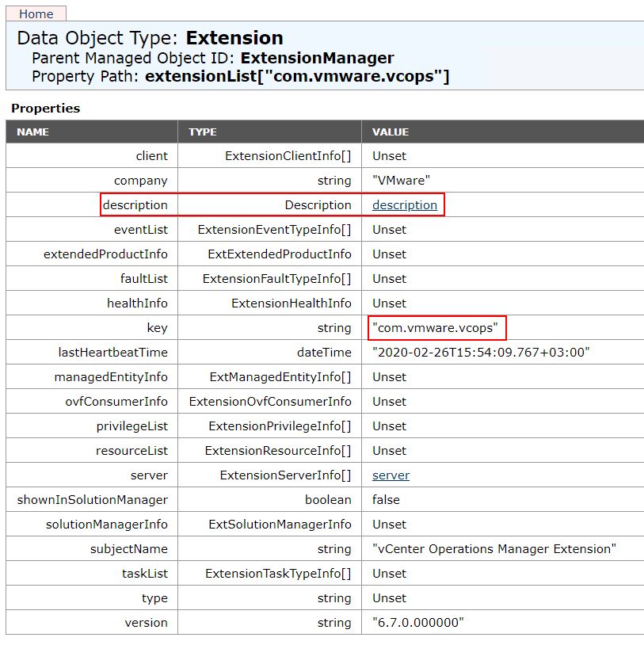Select the resourceList property name
This screenshot has width=644, height=645.
coord(131,450)
